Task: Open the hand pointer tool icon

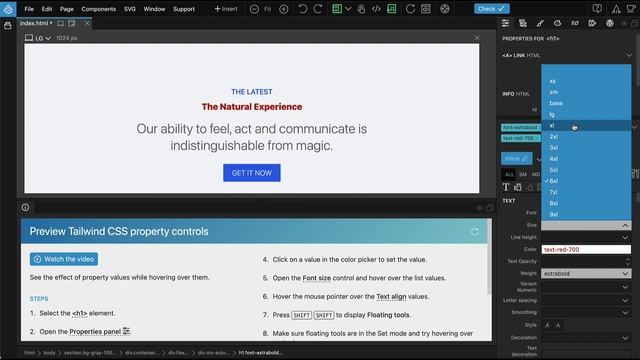Action: point(361,9)
